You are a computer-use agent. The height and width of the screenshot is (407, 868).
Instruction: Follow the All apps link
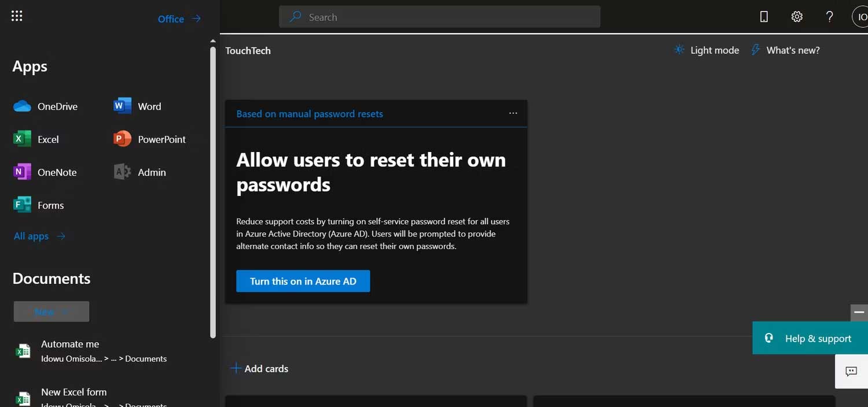[31, 236]
